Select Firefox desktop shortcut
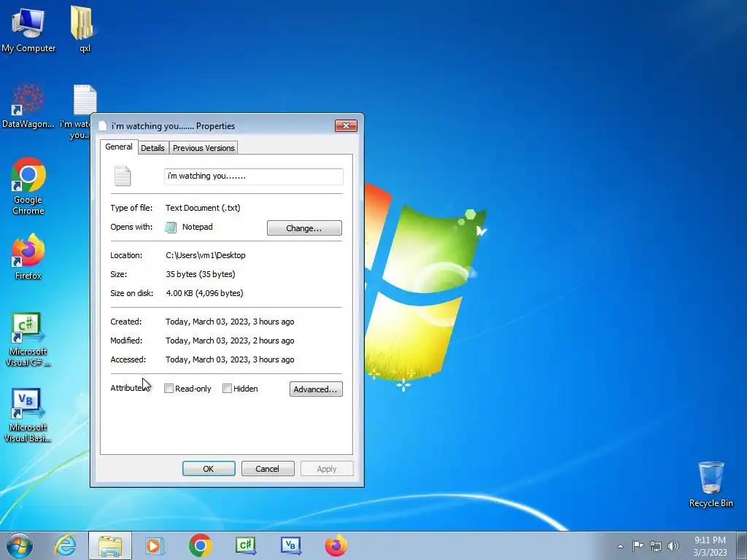 (x=28, y=256)
